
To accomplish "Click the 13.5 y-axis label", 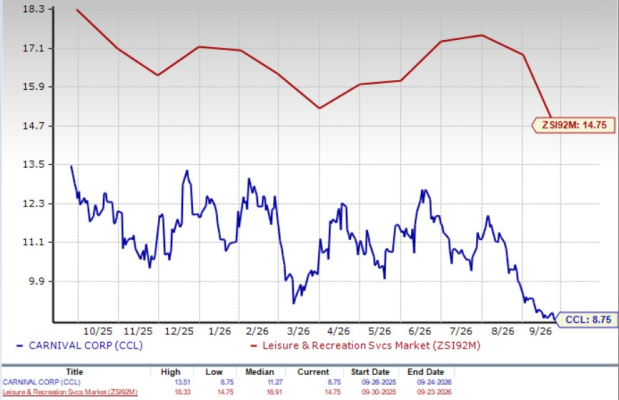I will [34, 164].
